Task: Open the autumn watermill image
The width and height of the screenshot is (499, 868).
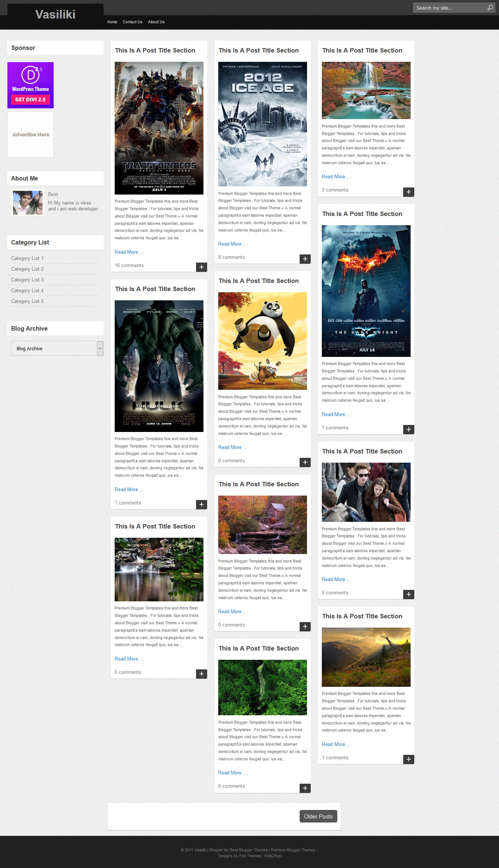Action: (263, 525)
